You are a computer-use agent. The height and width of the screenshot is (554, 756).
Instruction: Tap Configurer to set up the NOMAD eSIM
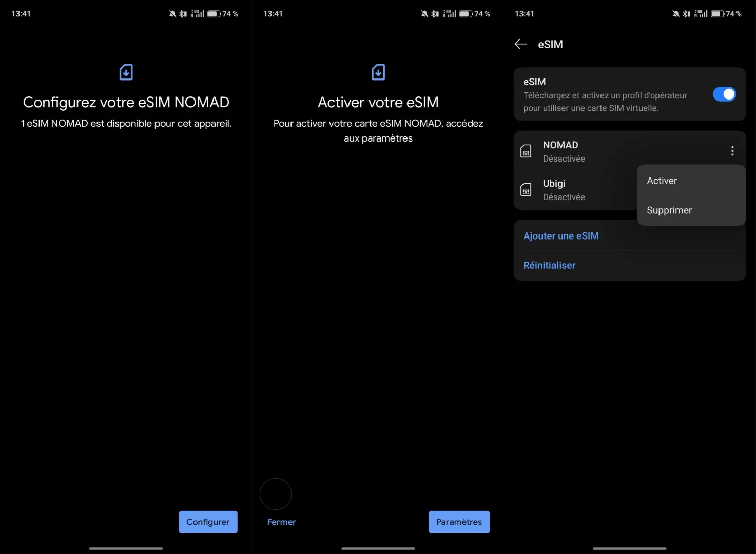(208, 522)
